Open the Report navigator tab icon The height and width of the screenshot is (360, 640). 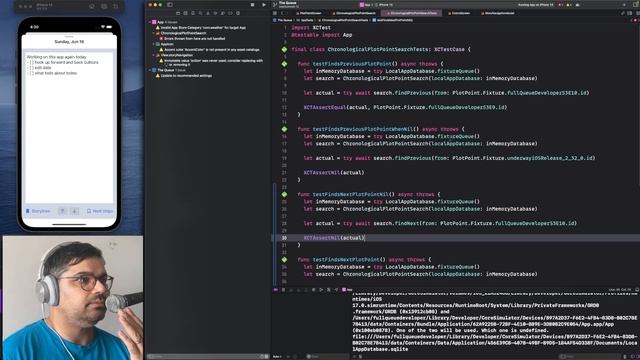tap(238, 13)
